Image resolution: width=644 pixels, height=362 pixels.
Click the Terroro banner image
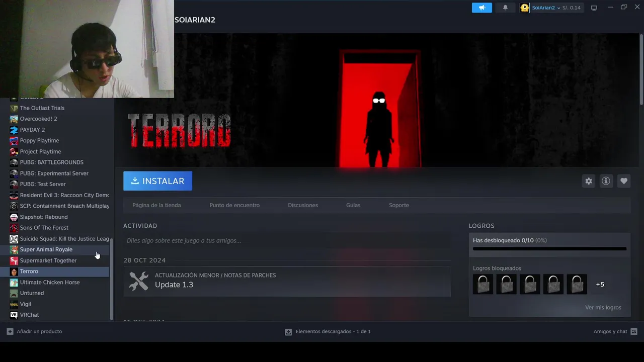click(x=377, y=101)
